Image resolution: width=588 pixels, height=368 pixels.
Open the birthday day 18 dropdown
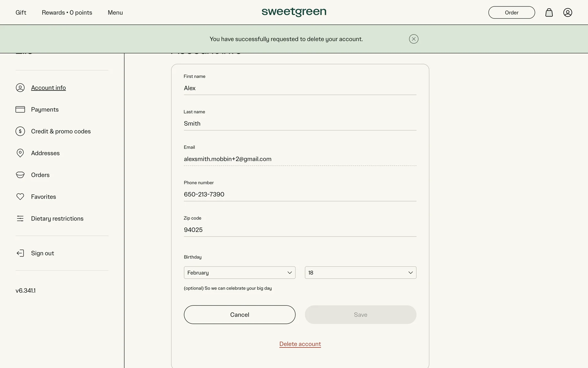pyautogui.click(x=360, y=273)
